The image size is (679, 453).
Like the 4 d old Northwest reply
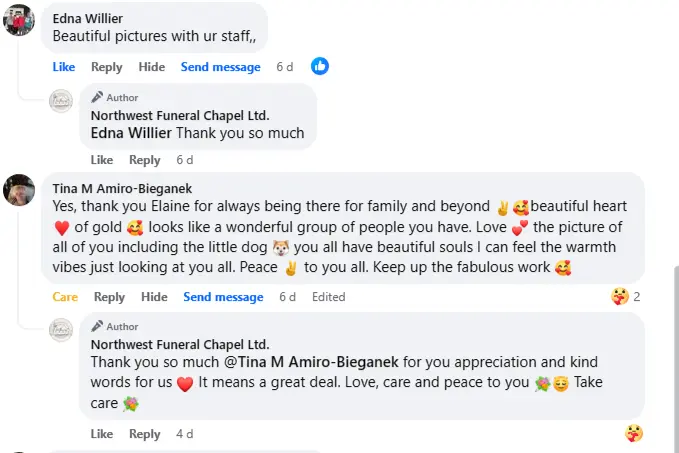102,434
